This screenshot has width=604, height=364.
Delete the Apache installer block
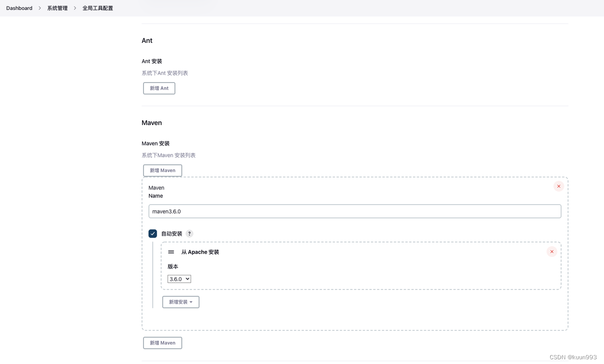point(552,252)
